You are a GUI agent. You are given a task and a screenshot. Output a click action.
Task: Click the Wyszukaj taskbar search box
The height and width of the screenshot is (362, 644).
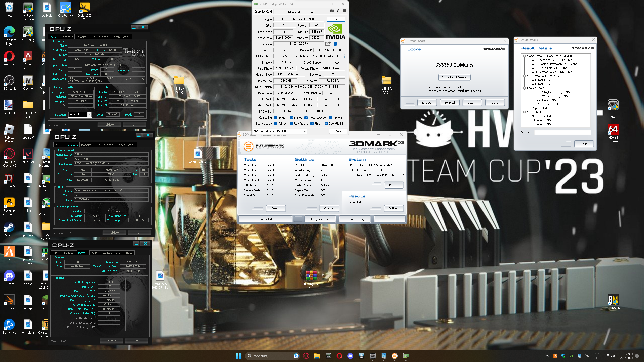click(272, 356)
